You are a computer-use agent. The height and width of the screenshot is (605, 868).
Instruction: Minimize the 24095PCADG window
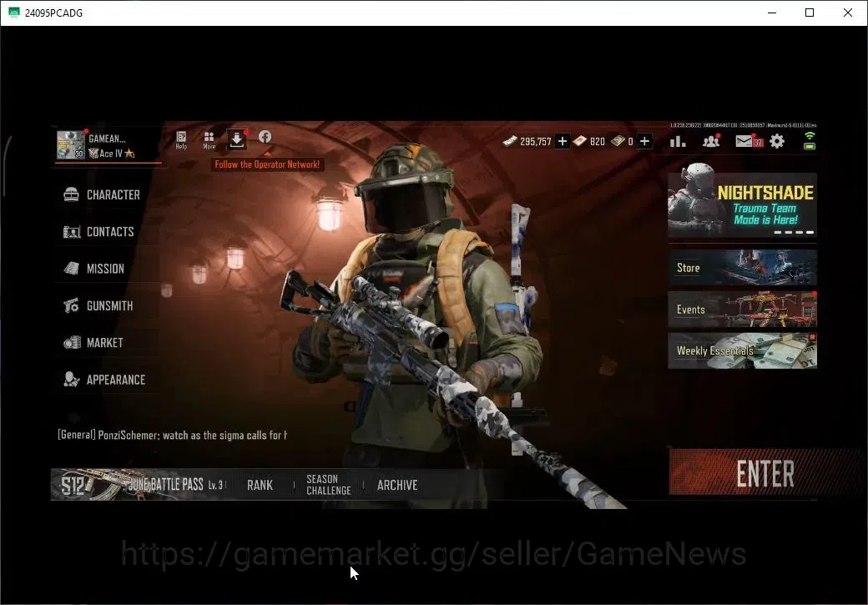pos(772,13)
